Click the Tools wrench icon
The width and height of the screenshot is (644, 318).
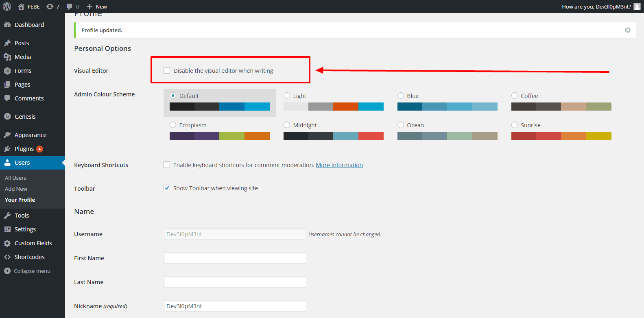click(7, 216)
